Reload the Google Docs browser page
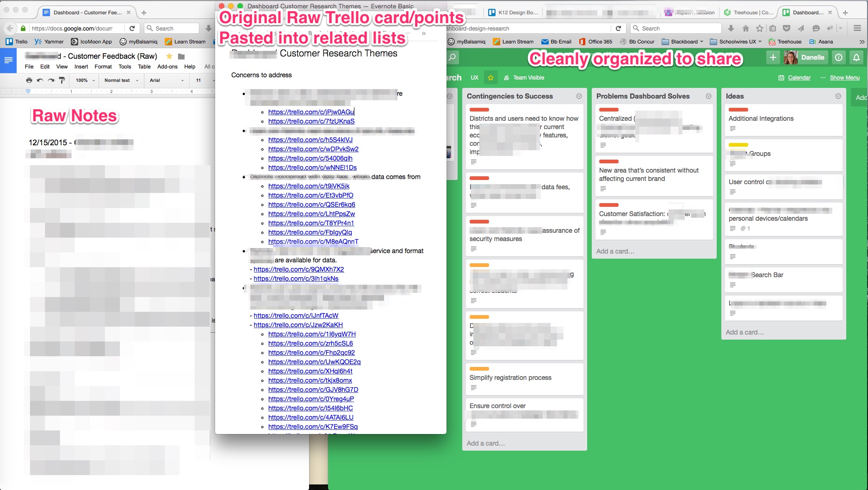 pyautogui.click(x=132, y=28)
